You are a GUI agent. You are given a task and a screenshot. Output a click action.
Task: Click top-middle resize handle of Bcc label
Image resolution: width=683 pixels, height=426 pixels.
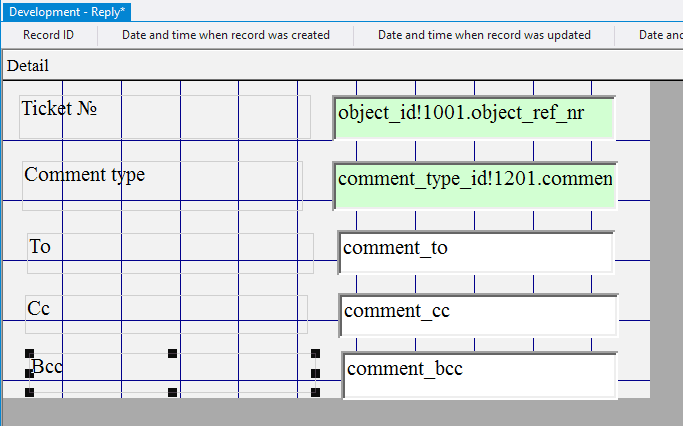(173, 354)
